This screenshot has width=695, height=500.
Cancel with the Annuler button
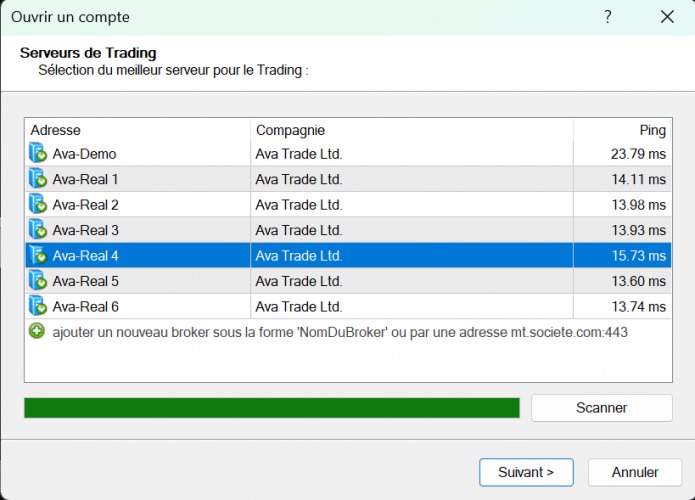[x=635, y=472]
